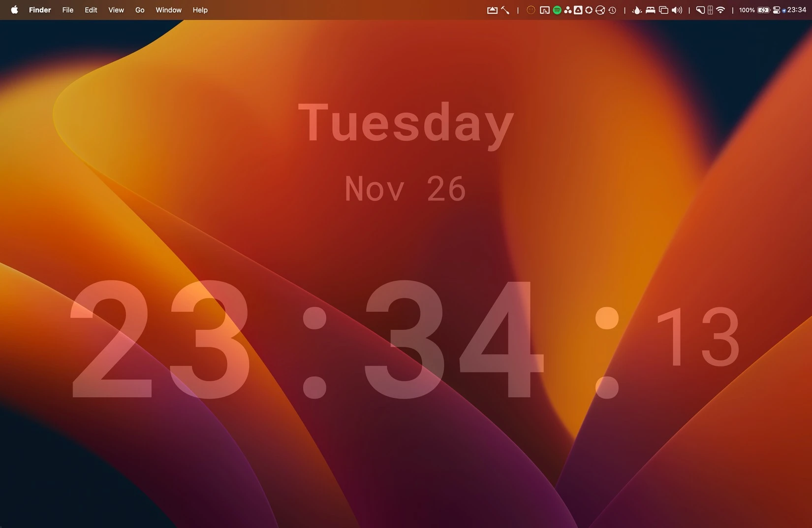812x528 pixels.
Task: Click the segmented ring menu bar icon
Action: click(x=589, y=10)
